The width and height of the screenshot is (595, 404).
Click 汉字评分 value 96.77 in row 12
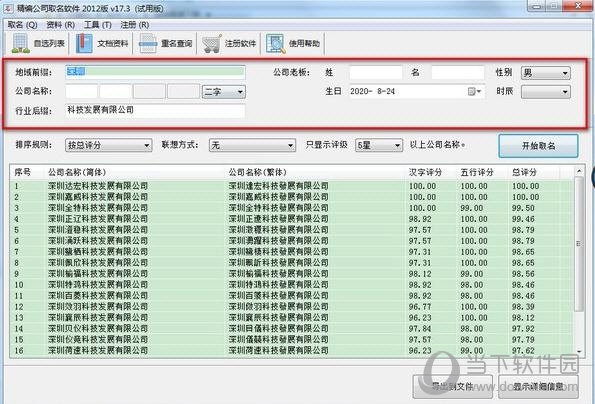point(420,307)
